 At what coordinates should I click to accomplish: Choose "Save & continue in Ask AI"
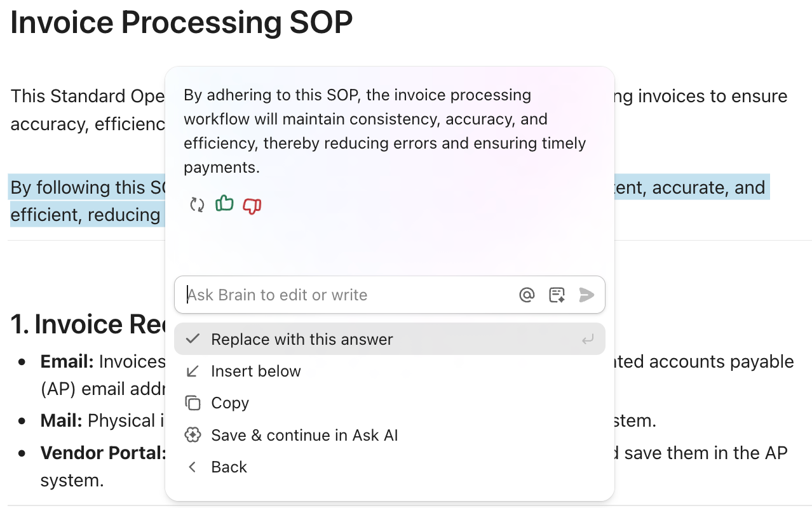(x=304, y=435)
